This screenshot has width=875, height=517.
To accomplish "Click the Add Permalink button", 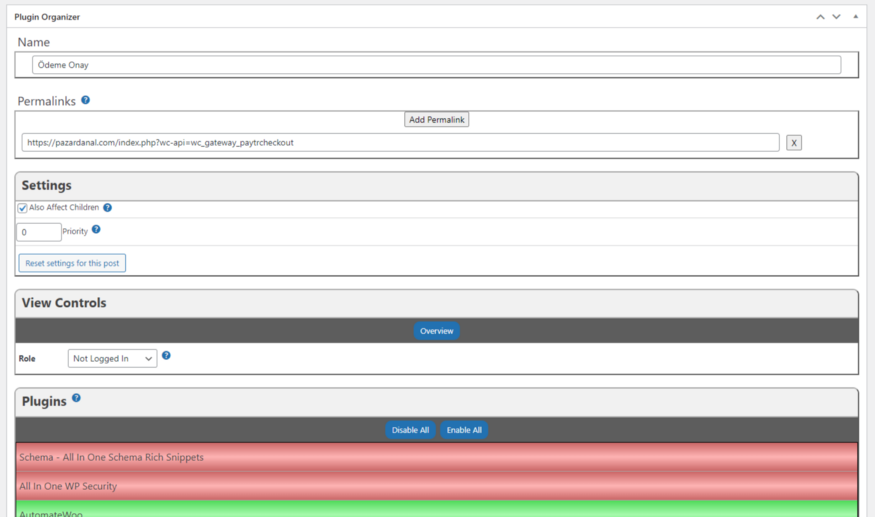I will point(436,119).
